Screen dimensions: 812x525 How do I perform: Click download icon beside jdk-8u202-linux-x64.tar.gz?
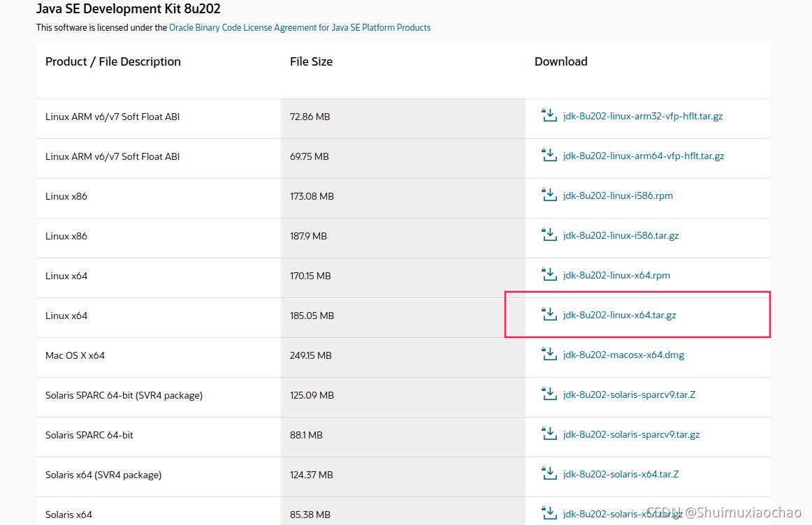click(x=549, y=314)
